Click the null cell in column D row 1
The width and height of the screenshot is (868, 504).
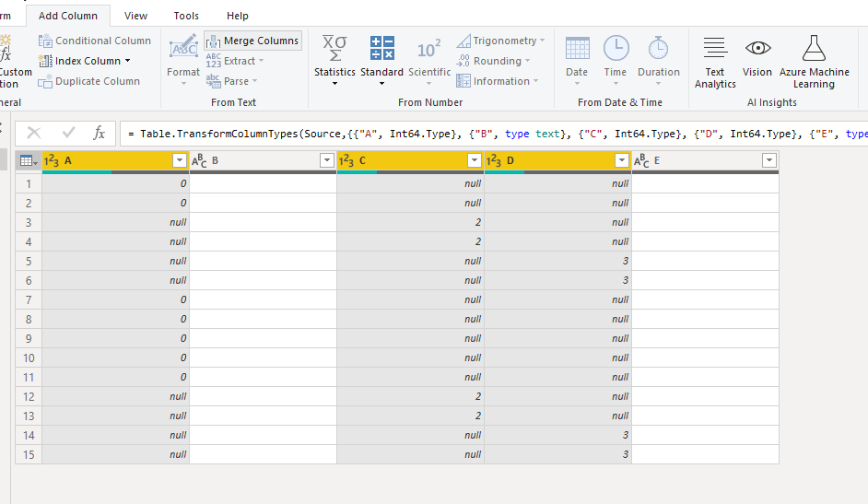[x=558, y=183]
